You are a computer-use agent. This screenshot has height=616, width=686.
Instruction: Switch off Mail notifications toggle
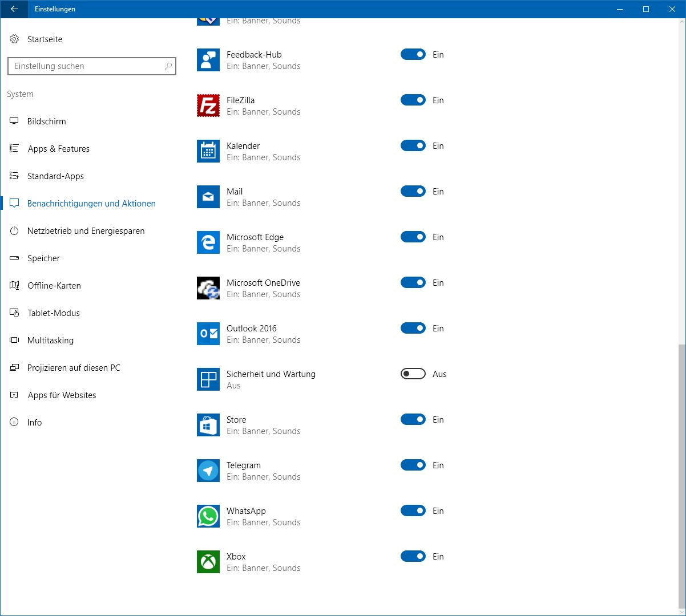(413, 191)
